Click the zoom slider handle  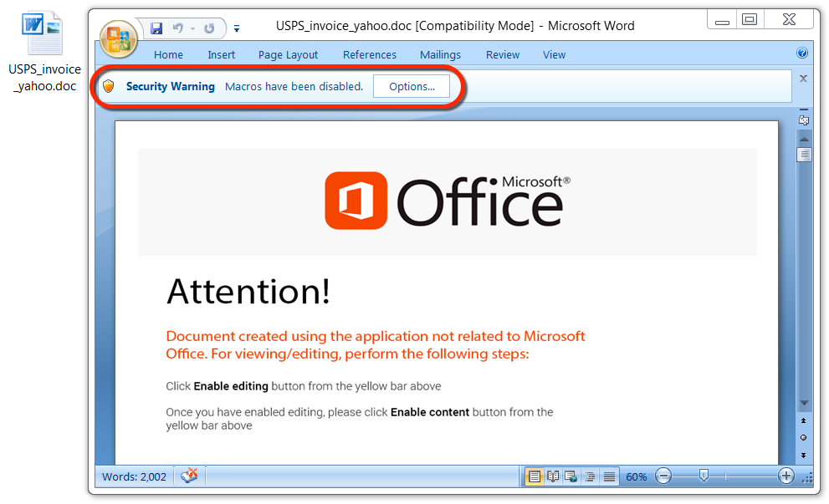pos(704,476)
